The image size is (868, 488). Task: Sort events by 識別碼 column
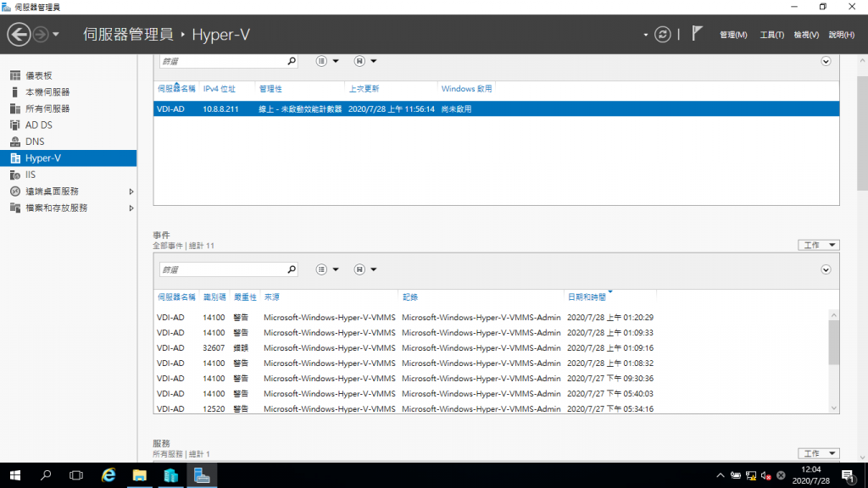pos(214,297)
